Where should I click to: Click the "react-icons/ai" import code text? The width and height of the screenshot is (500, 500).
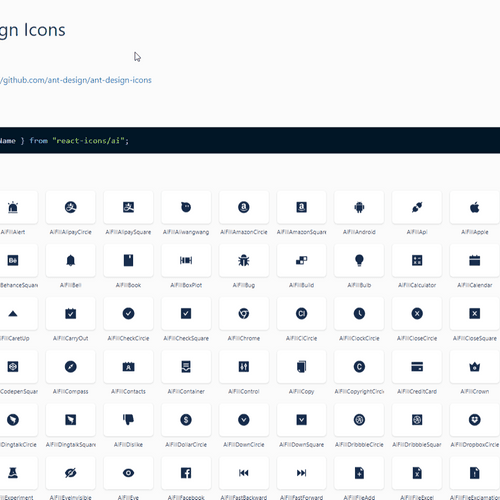pyautogui.click(x=88, y=141)
